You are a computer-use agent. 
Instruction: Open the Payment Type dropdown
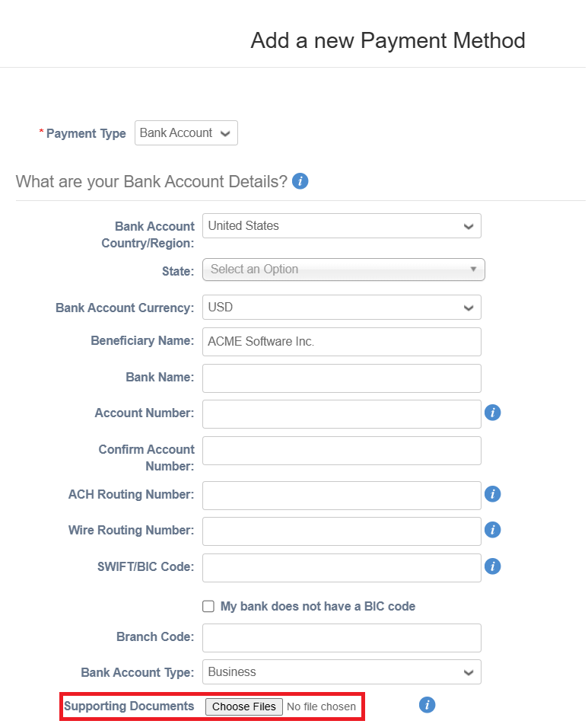(186, 132)
